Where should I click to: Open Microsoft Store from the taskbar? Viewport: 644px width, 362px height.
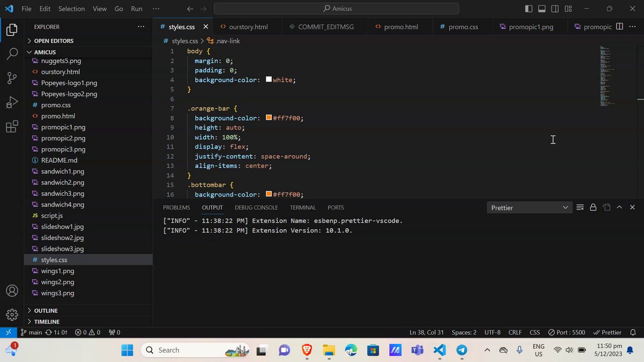coord(373,350)
